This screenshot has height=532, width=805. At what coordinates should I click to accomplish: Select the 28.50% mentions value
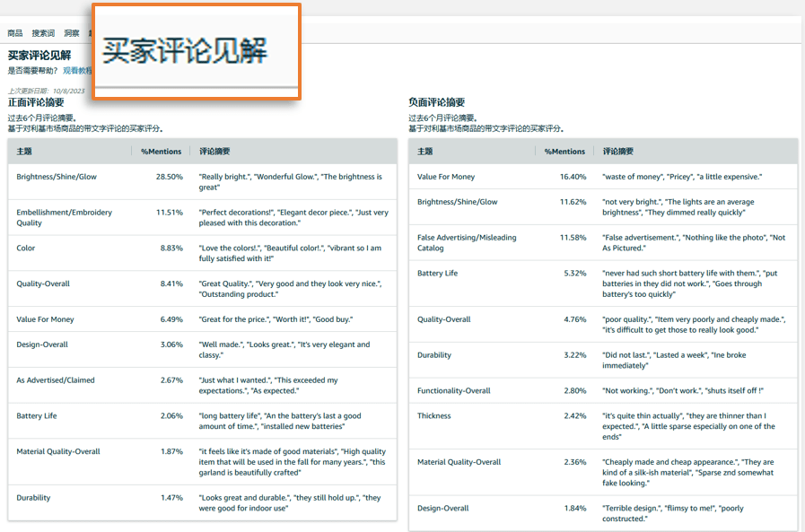click(170, 177)
